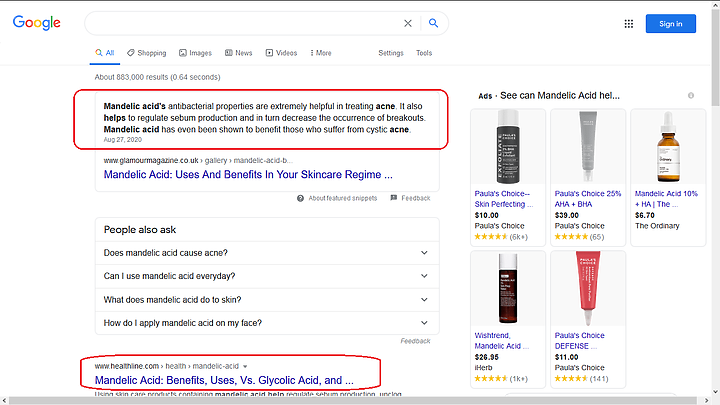Screen dimensions: 720x405
Task: Open the Tools option
Action: 424,53
